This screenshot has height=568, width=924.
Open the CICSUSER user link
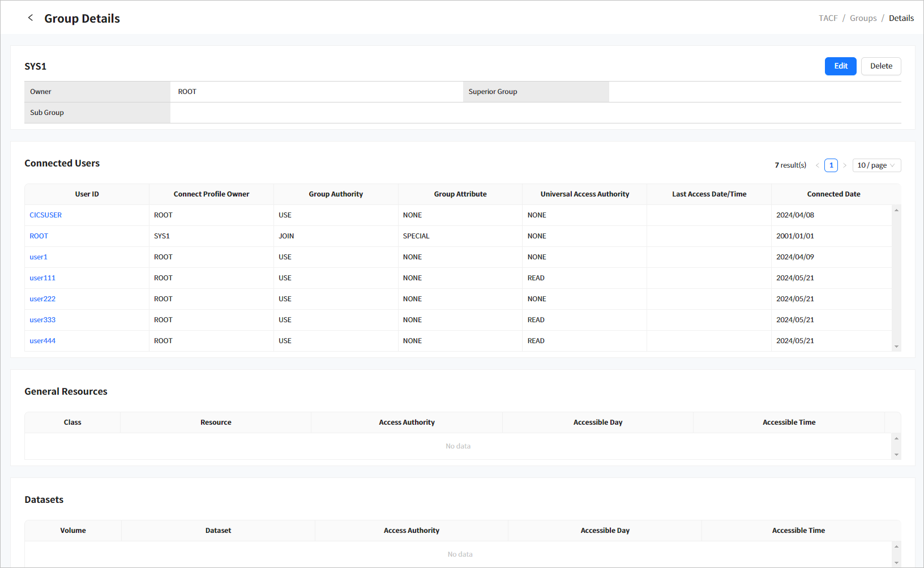[46, 215]
